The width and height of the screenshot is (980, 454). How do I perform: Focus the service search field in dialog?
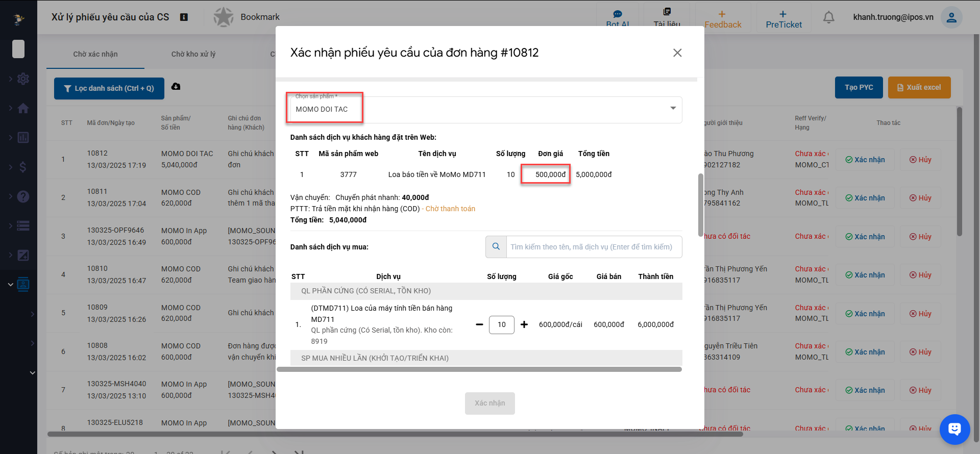[594, 247]
